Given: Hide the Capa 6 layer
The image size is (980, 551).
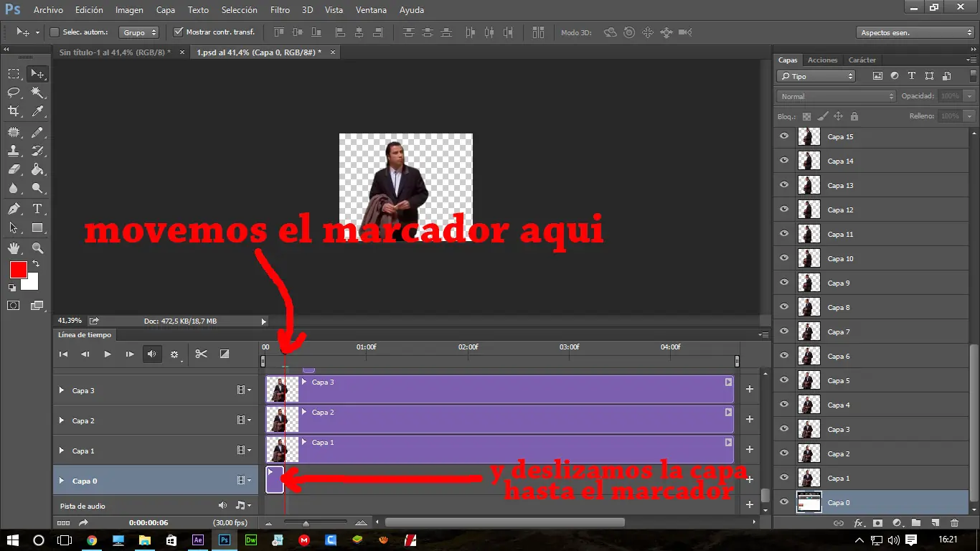Looking at the screenshot, I should coord(784,356).
